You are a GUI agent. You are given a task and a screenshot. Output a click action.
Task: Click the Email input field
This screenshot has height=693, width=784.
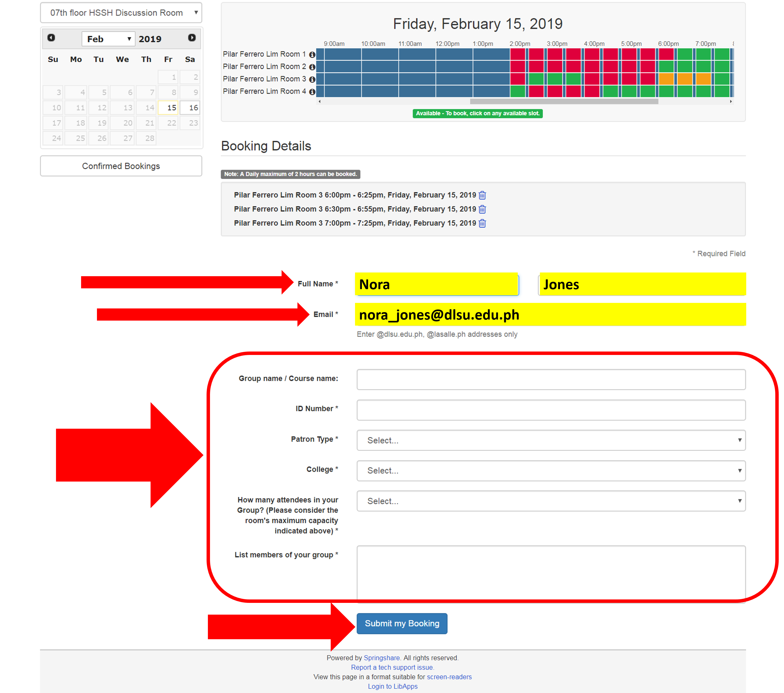click(550, 314)
